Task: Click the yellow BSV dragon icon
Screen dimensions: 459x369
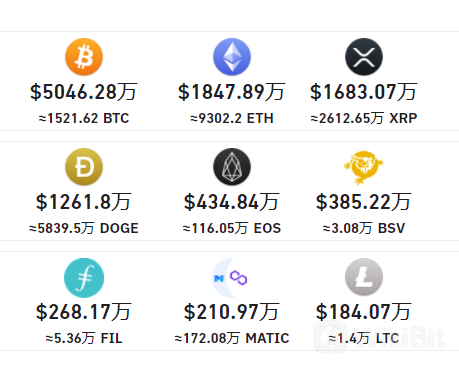Action: pyautogui.click(x=364, y=167)
